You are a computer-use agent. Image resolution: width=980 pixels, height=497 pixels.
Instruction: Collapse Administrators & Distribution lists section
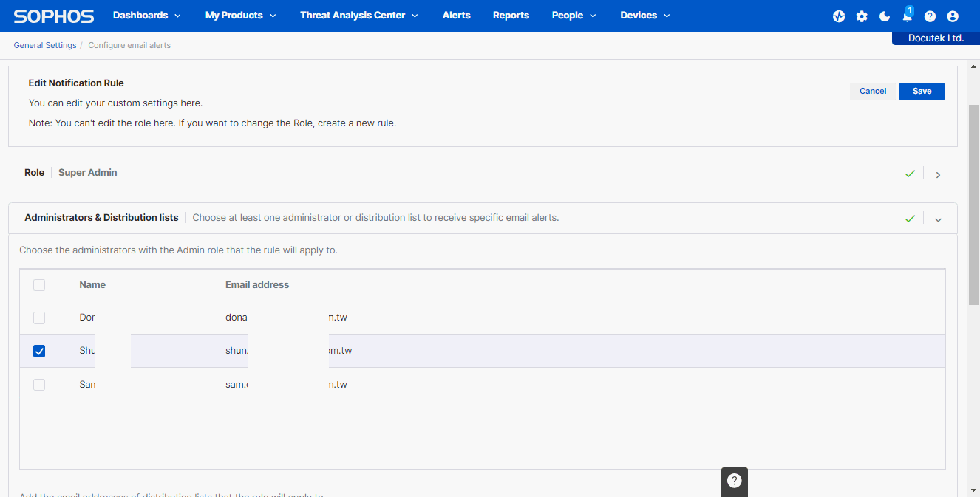[x=938, y=219]
